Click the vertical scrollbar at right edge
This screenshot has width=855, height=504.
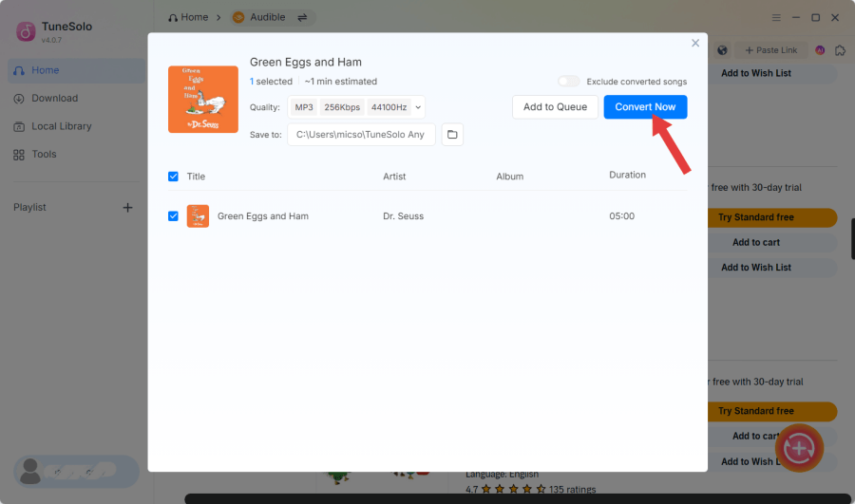coord(853,239)
